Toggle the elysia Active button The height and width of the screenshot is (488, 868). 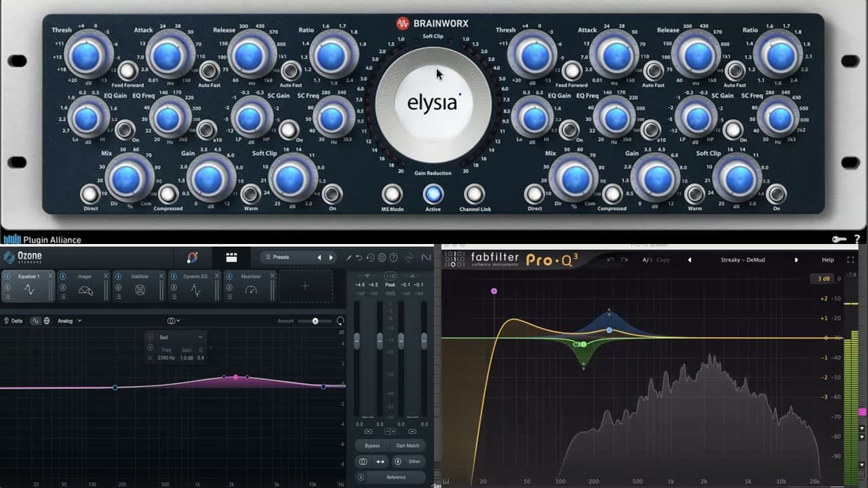pyautogui.click(x=433, y=195)
